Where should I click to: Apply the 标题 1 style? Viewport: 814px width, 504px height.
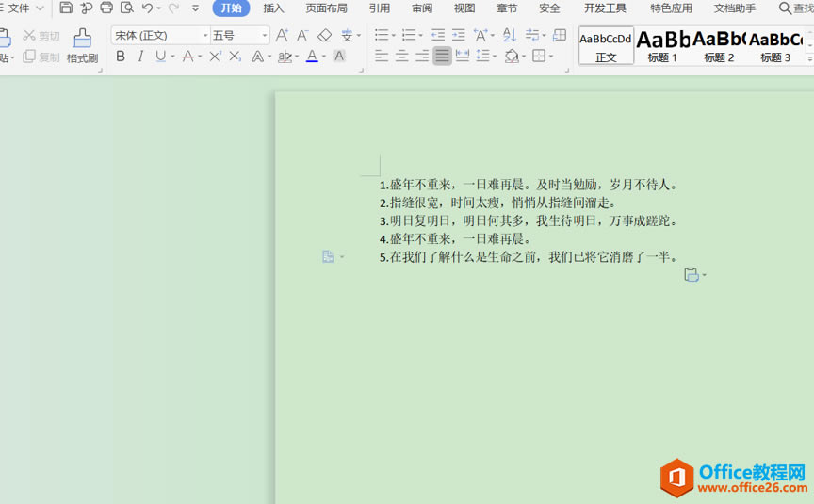pyautogui.click(x=662, y=45)
